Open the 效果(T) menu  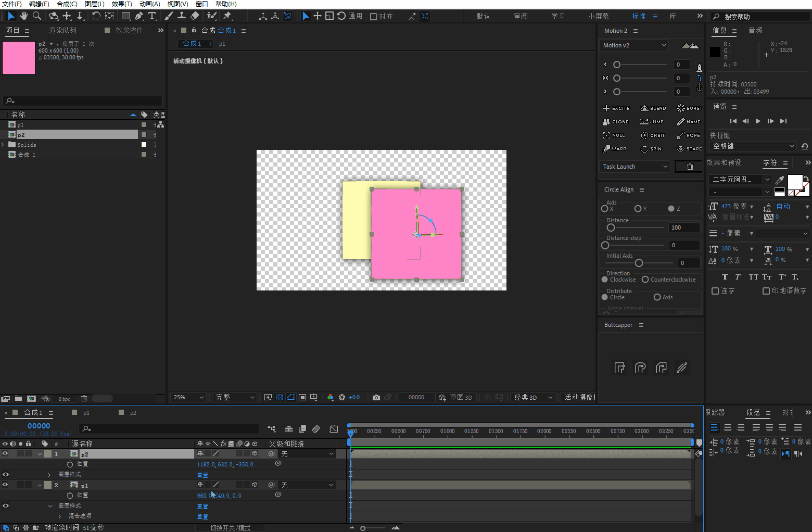[122, 4]
